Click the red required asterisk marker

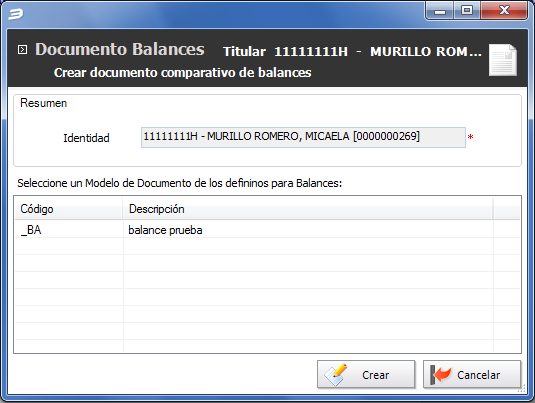471,138
